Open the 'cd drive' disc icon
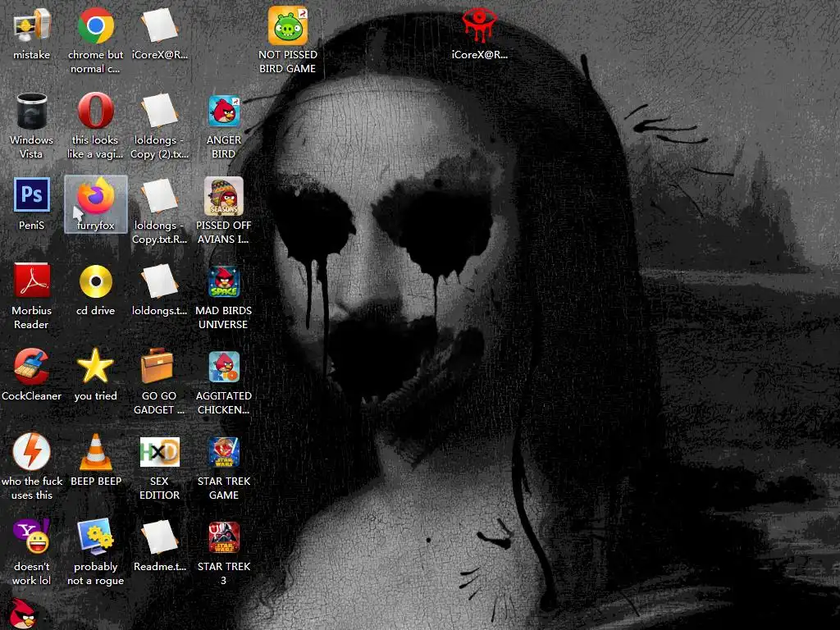 click(x=95, y=281)
